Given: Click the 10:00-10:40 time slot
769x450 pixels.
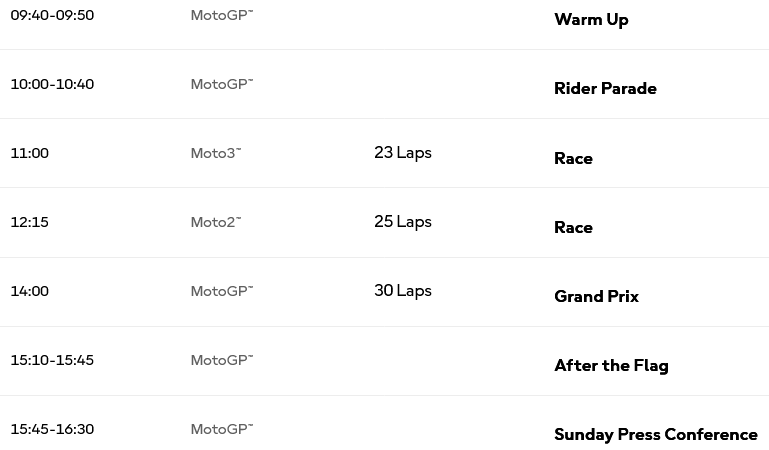Looking at the screenshot, I should [52, 84].
